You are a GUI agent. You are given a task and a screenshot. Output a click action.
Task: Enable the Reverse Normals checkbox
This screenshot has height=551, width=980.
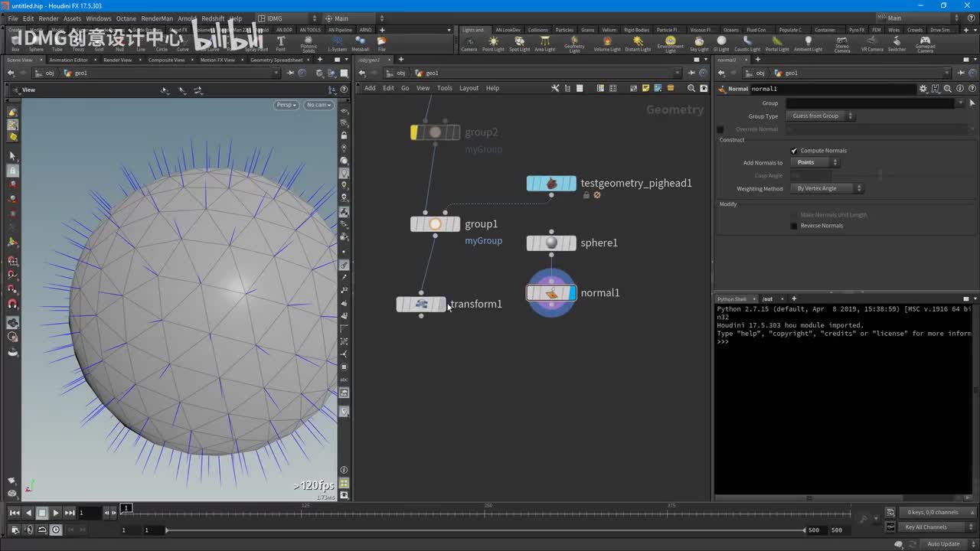[x=794, y=226]
